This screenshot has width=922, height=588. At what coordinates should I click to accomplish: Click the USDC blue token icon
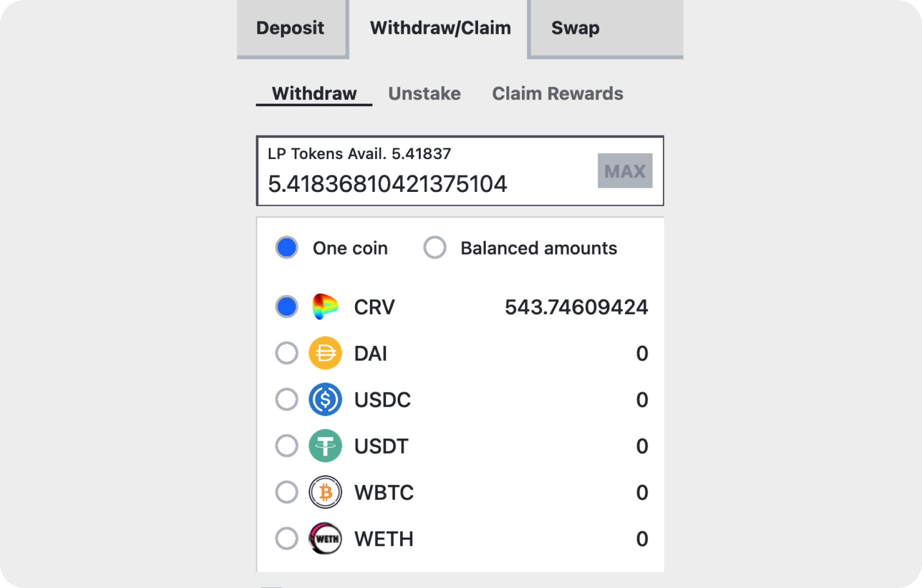[x=325, y=400]
